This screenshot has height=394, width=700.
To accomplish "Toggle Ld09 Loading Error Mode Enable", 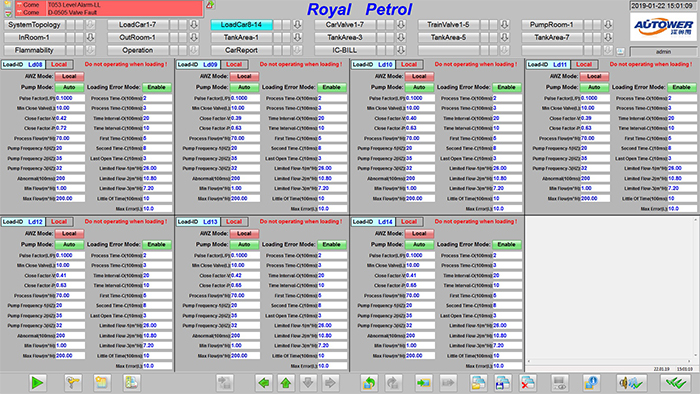I will click(332, 87).
